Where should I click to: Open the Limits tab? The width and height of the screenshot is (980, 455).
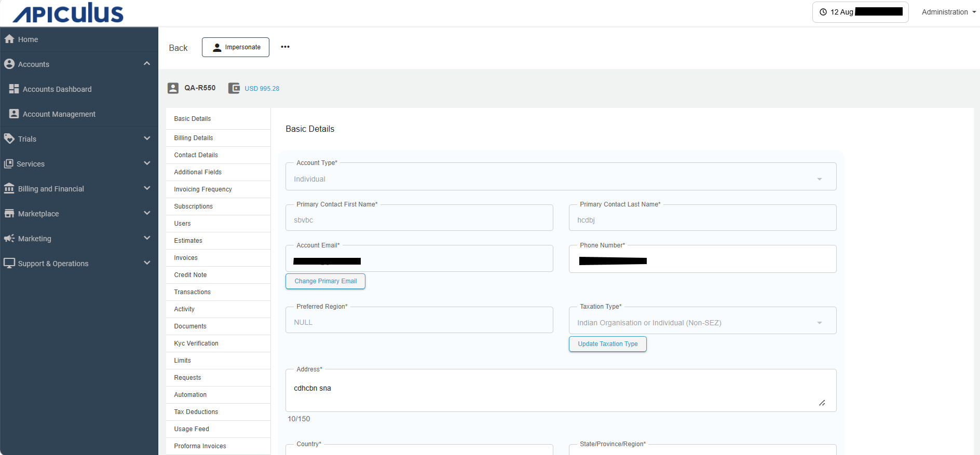point(218,361)
